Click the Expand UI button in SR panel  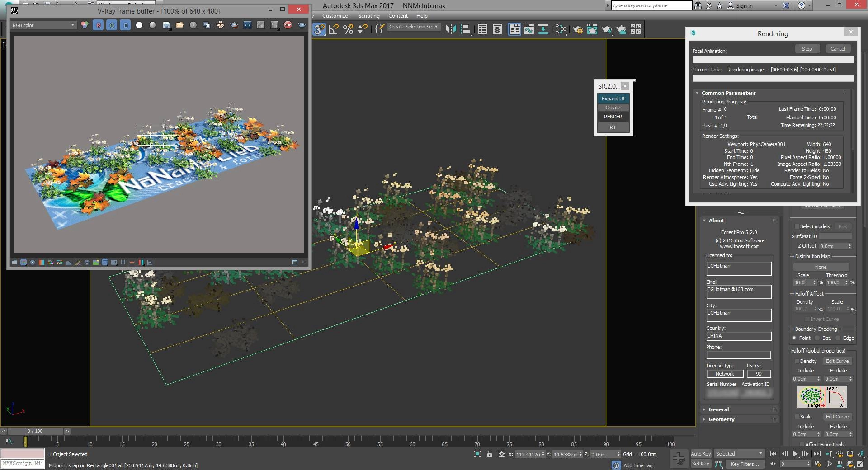click(x=613, y=99)
